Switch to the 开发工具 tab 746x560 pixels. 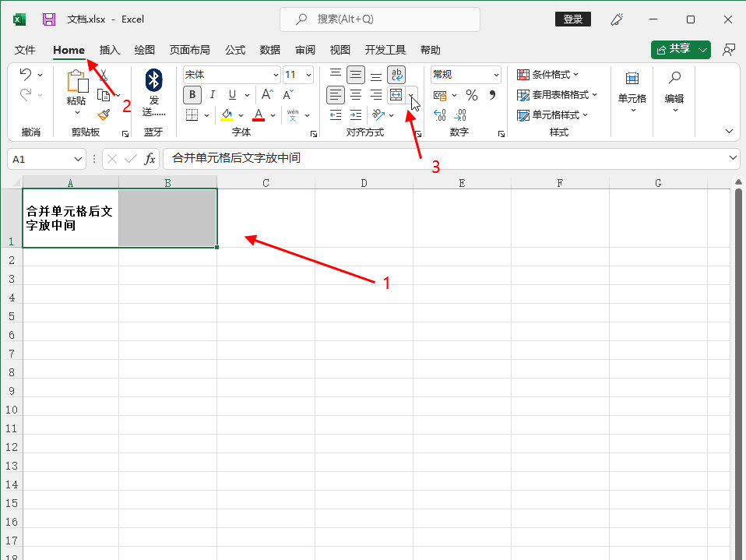[385, 50]
